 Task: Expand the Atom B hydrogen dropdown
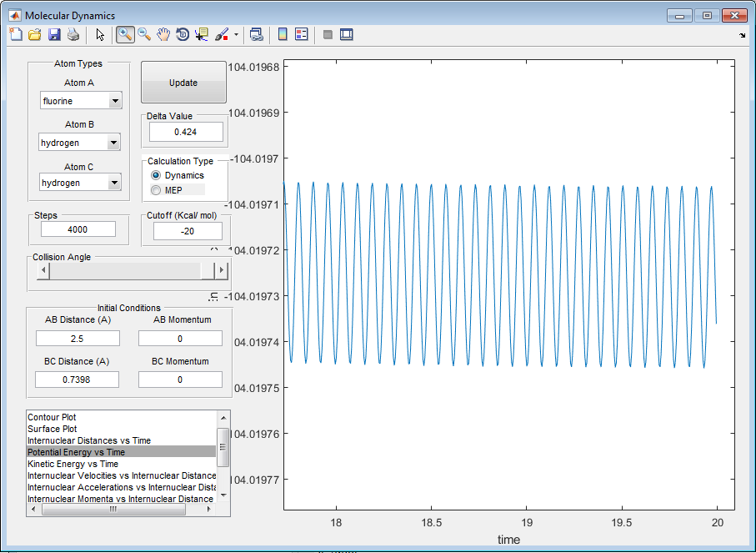pyautogui.click(x=115, y=143)
